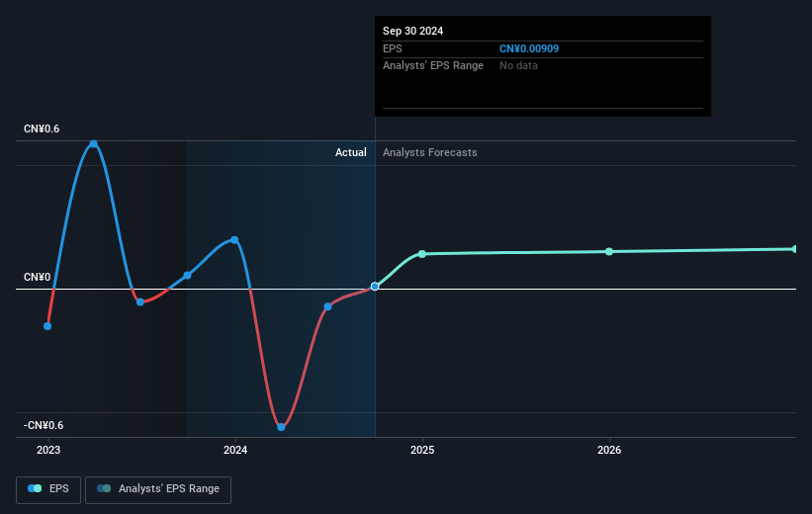Click the tooltip No data value
This screenshot has height=514, width=812.
518,66
